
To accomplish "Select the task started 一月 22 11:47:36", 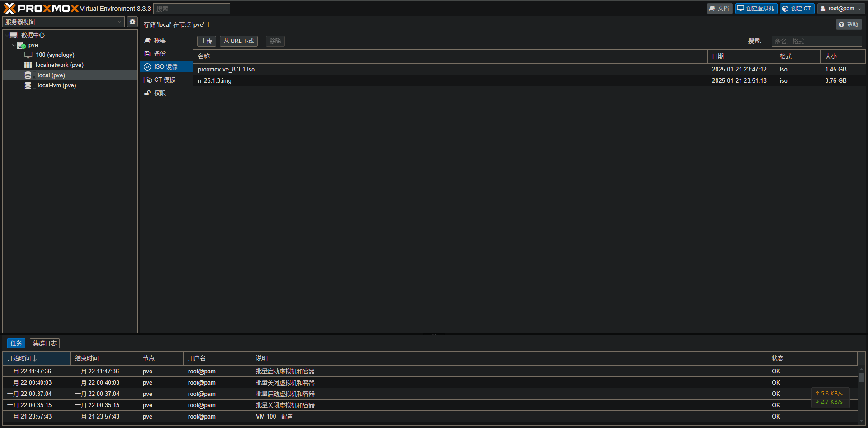I will coord(430,371).
